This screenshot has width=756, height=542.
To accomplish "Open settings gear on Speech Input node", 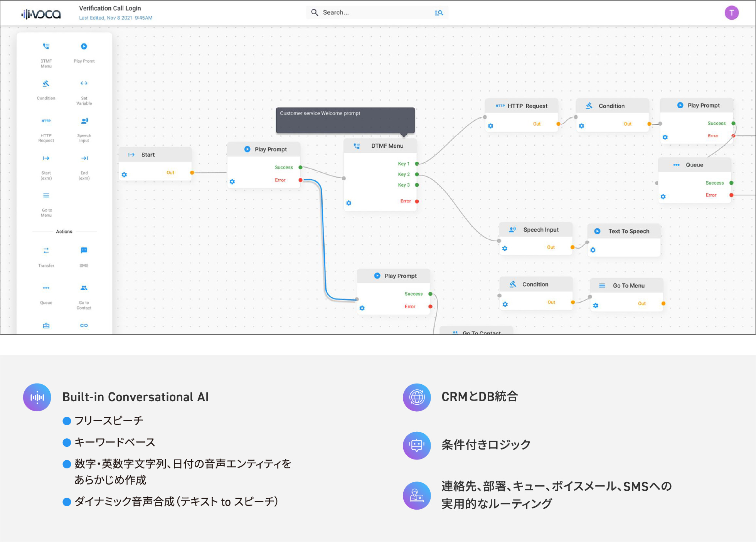I will (x=505, y=248).
